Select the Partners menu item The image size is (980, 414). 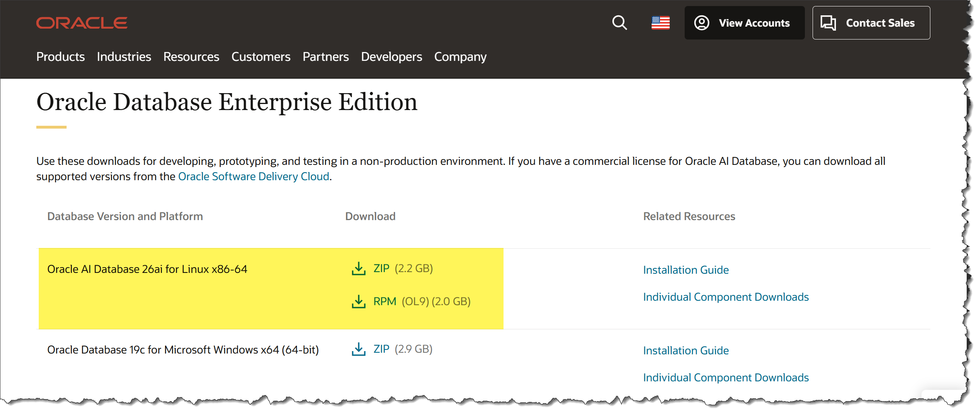[x=326, y=57]
